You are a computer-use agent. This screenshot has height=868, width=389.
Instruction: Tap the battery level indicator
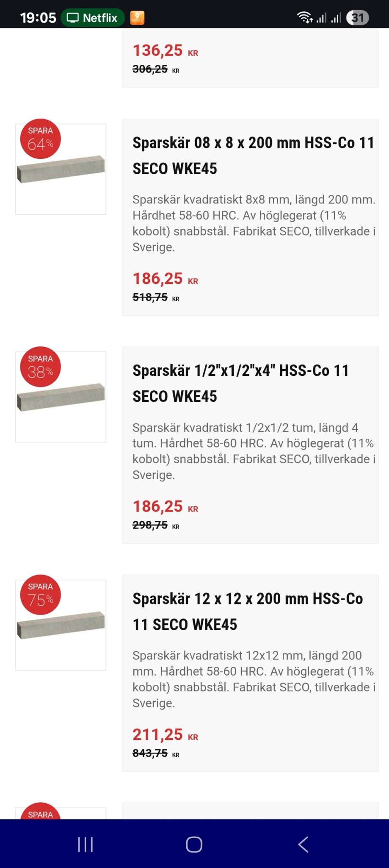pyautogui.click(x=357, y=18)
